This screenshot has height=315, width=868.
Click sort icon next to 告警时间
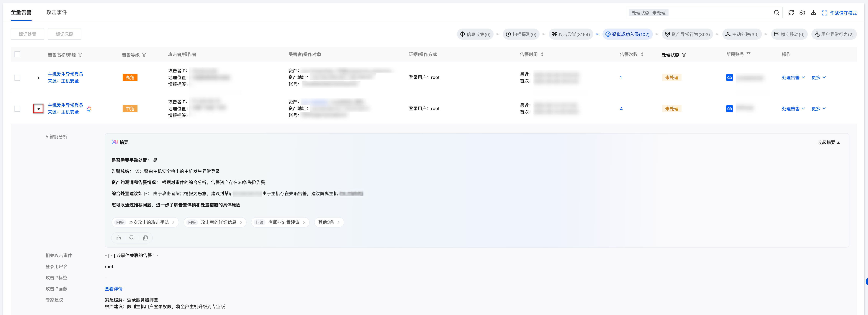[542, 54]
